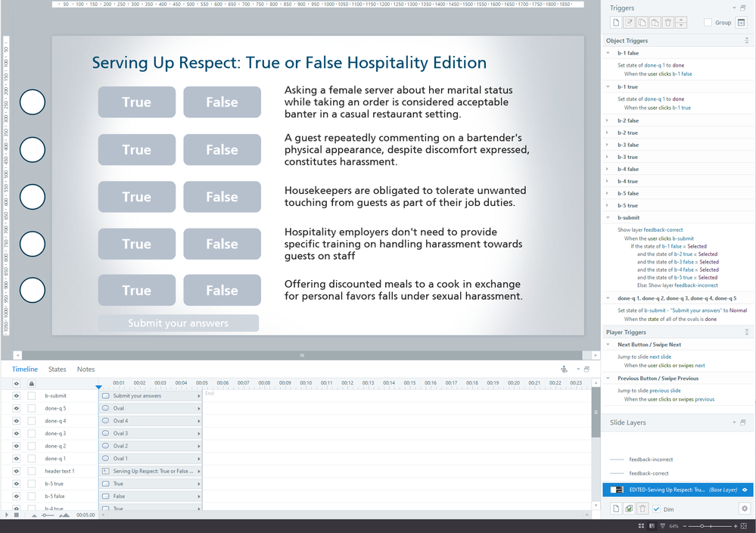Stop the timeline playback
756x533 pixels.
[x=17, y=515]
